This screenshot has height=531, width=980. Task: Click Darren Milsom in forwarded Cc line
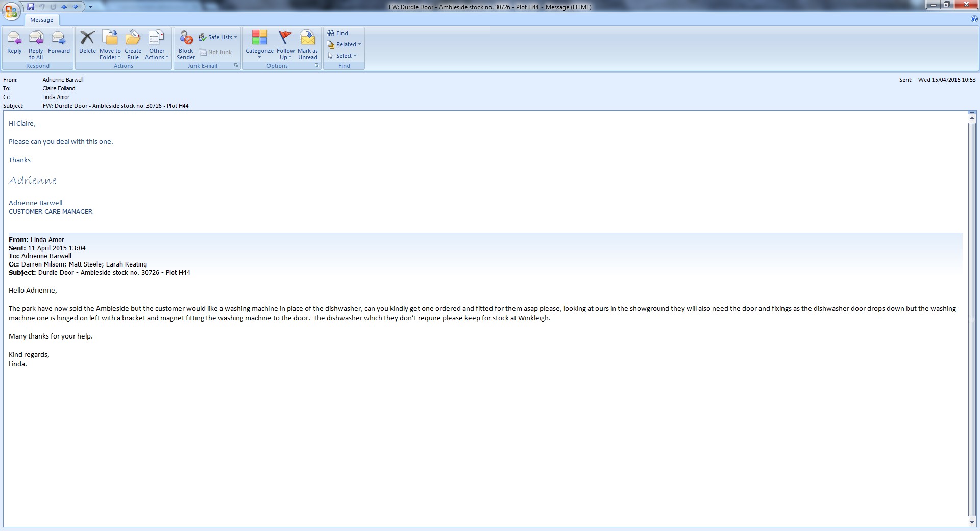(x=43, y=264)
